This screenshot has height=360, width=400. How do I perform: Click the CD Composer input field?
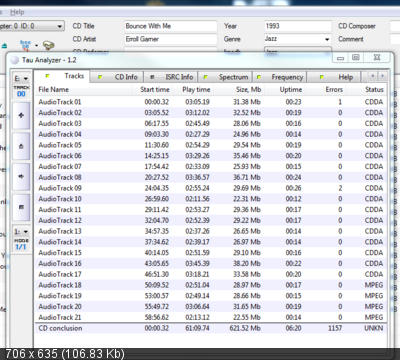pos(395,26)
